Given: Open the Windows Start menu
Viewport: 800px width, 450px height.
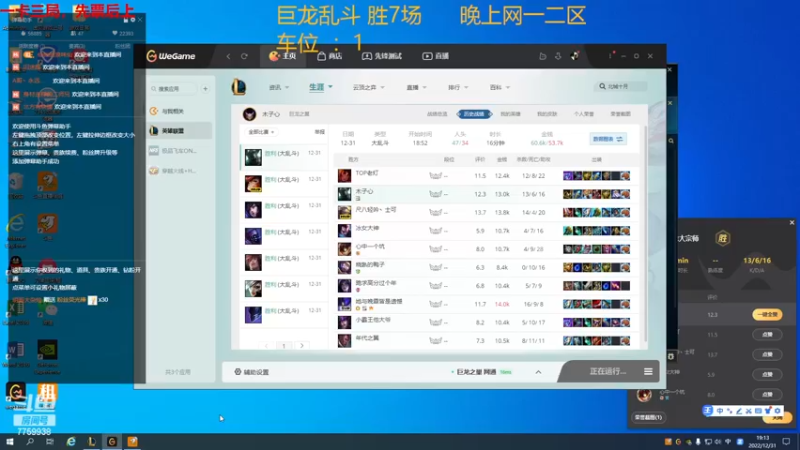Looking at the screenshot, I should point(10,441).
